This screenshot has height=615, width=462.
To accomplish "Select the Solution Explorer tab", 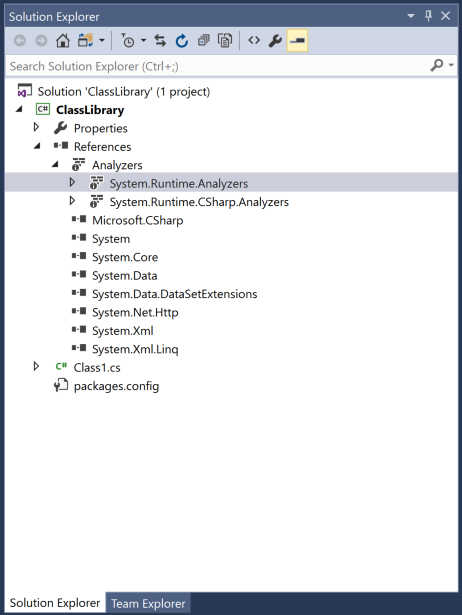I will pyautogui.click(x=55, y=603).
